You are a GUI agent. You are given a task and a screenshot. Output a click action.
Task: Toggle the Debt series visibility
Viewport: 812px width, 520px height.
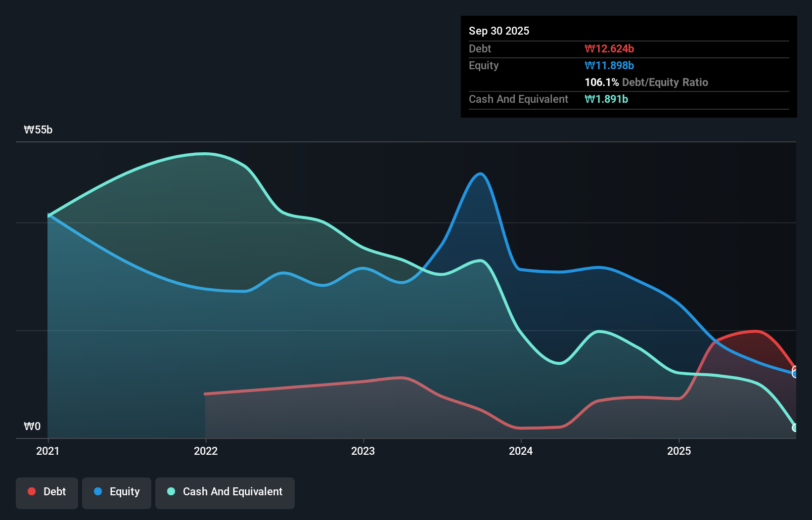point(47,493)
